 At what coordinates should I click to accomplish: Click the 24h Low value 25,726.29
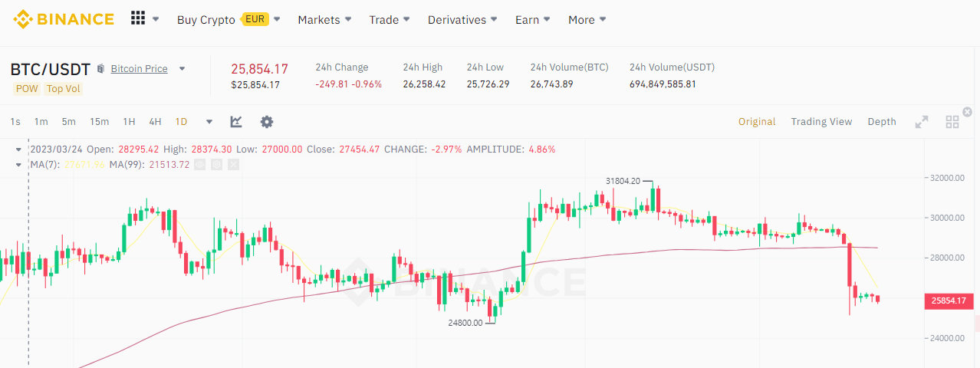(x=488, y=84)
